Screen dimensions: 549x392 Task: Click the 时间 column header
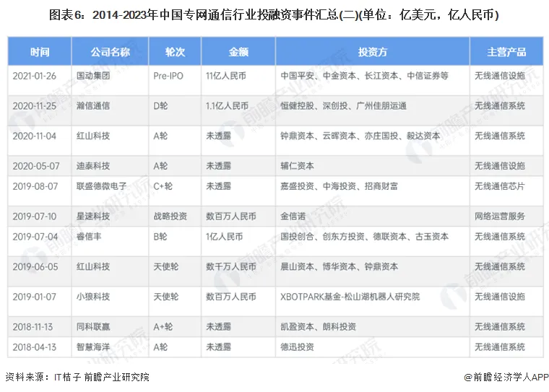point(40,52)
